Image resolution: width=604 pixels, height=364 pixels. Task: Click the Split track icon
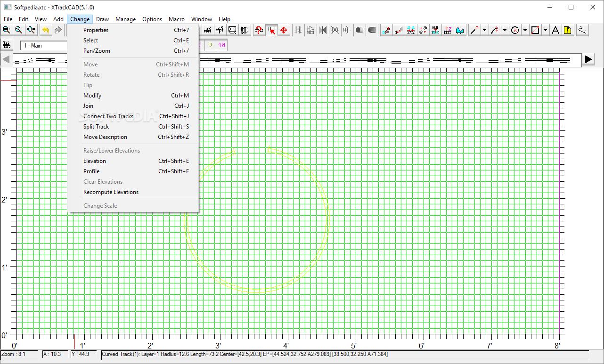[423, 30]
